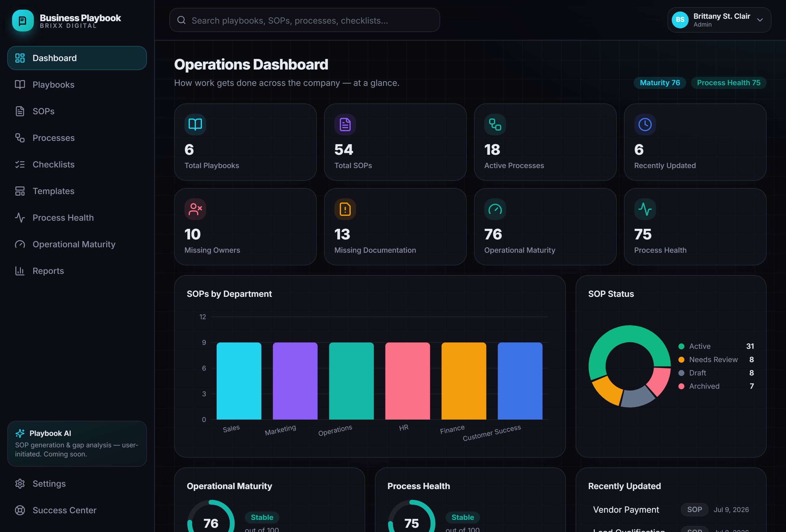The width and height of the screenshot is (786, 532).
Task: Click Stable badge in Operational Maturity panel
Action: pos(262,517)
